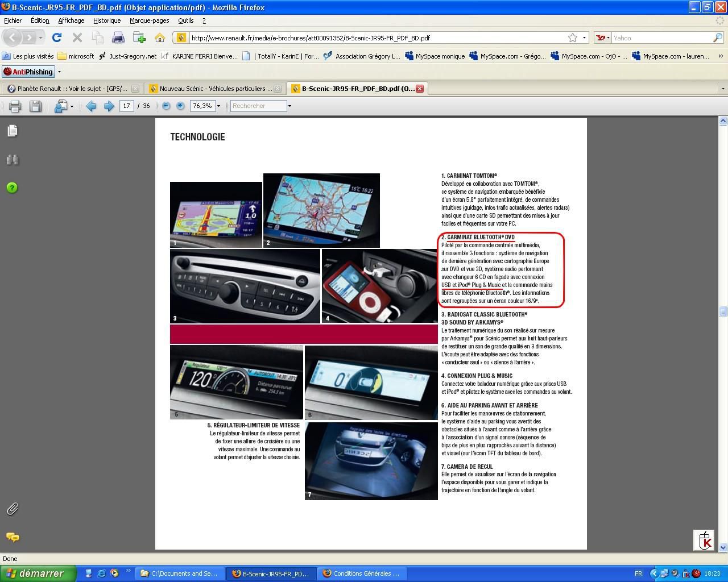Switch to Conditions Générales taskbar window
The image size is (728, 582).
pos(362,573)
